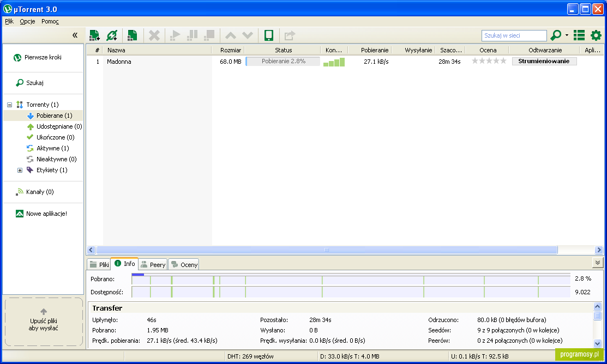Image resolution: width=607 pixels, height=364 pixels.
Task: Click in the Szukaj w sieci field
Action: click(x=514, y=35)
